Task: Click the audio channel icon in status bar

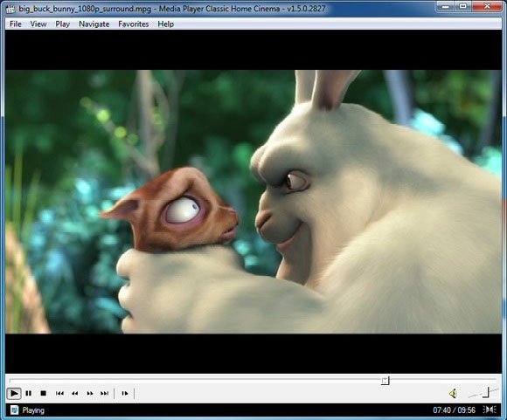Action: point(490,410)
